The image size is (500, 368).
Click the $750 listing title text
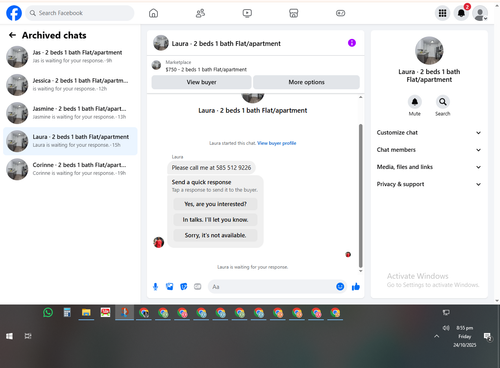206,70
